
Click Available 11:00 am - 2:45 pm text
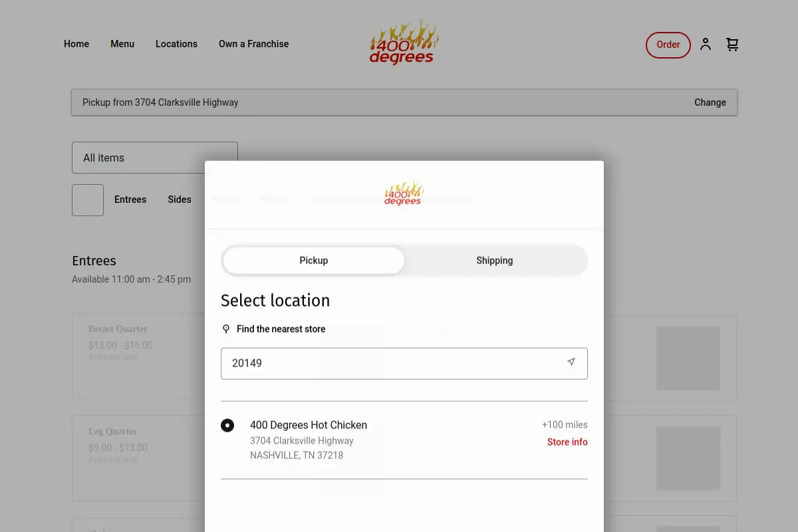click(132, 279)
